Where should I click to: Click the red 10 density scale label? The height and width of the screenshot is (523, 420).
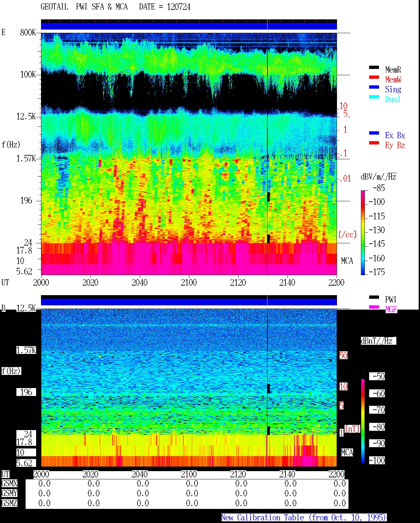click(343, 106)
